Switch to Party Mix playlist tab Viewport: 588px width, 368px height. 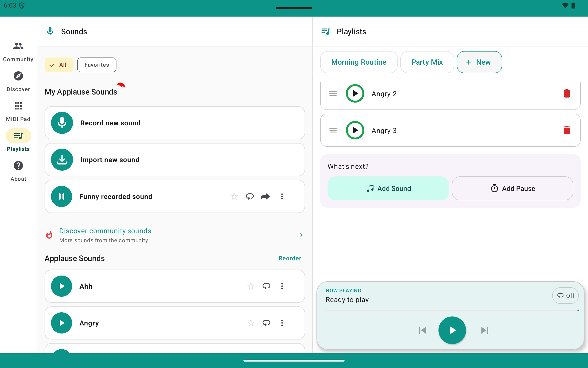click(x=427, y=62)
